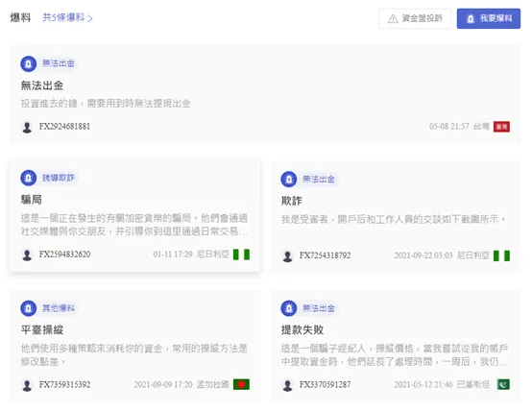The height and width of the screenshot is (412, 532).
Task: Open the 資金盤投訴 complaint button
Action: [415, 18]
